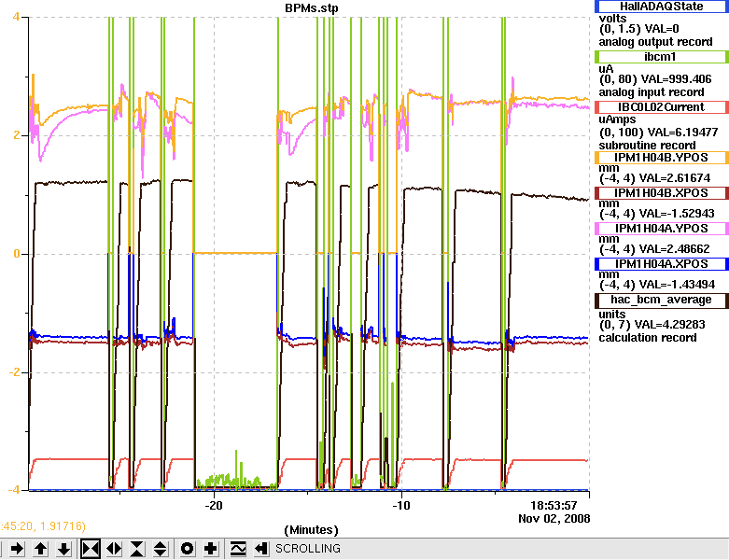Click the horizontal zoom-out diamond icon

114,549
